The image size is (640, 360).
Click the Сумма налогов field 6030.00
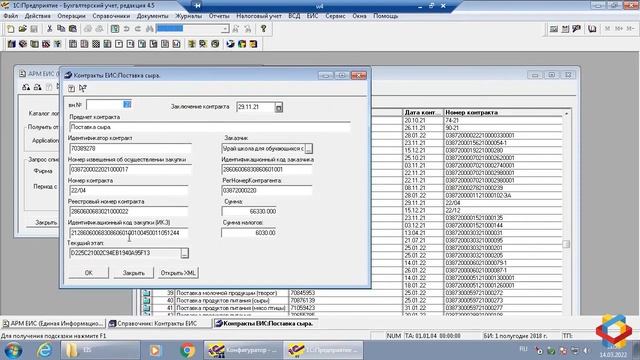coord(249,233)
